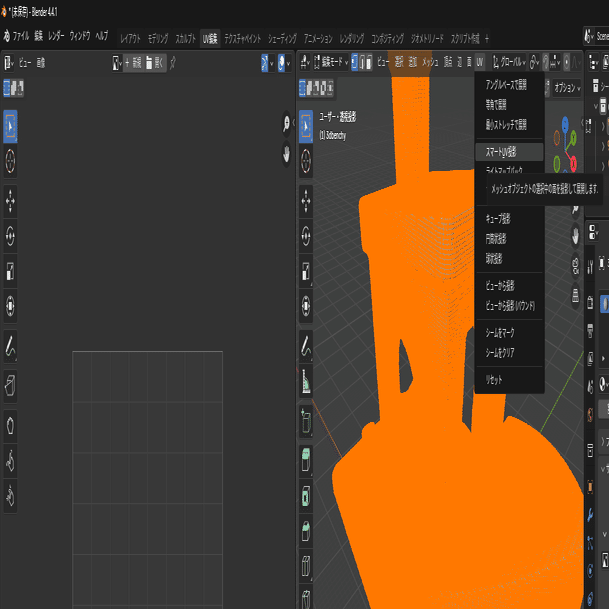Select the Inset Faces tool

click(x=306, y=496)
